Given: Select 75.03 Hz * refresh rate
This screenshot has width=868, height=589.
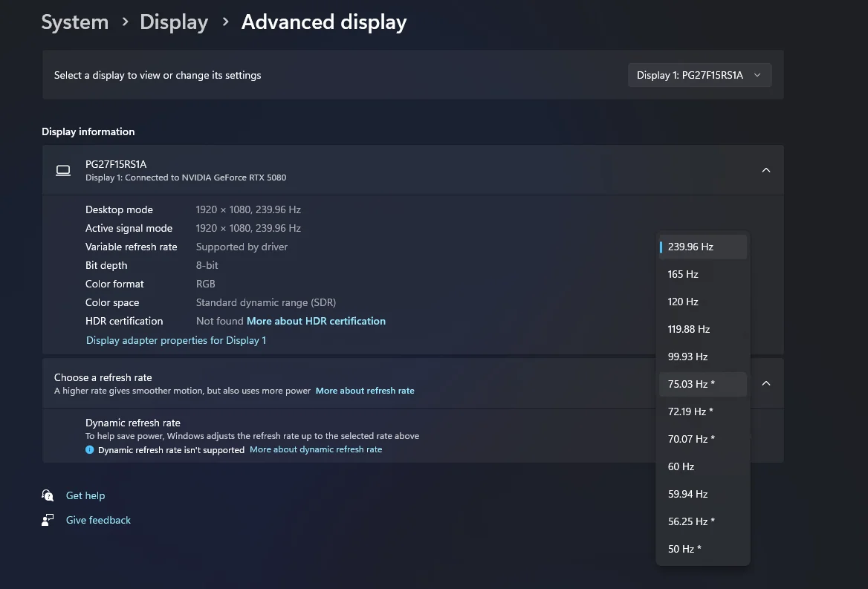Looking at the screenshot, I should 702,384.
